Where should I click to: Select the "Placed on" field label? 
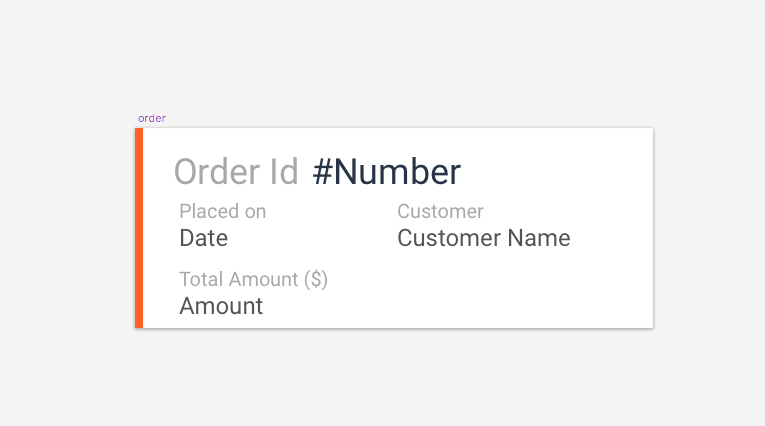(222, 211)
